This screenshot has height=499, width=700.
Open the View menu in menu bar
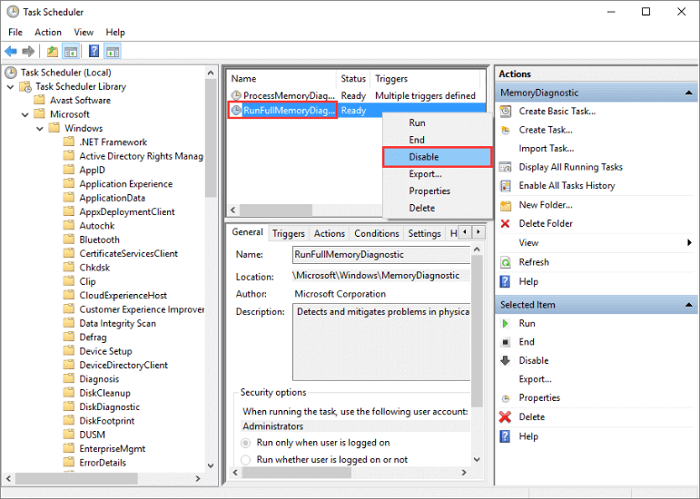pos(83,32)
